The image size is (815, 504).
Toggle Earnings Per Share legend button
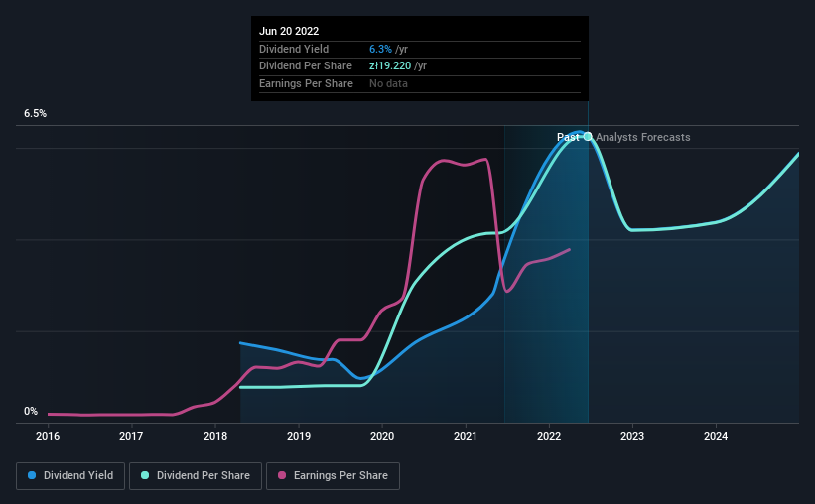coord(335,476)
